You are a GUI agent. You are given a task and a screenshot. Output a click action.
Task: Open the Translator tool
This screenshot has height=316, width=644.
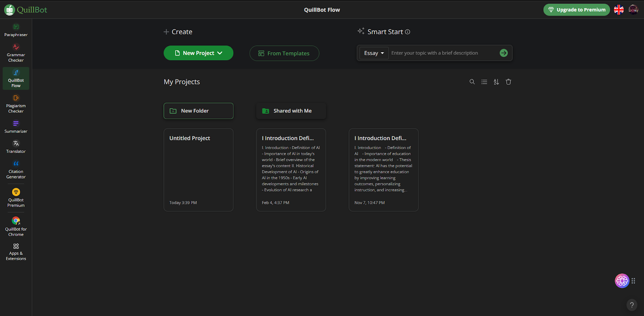16,147
